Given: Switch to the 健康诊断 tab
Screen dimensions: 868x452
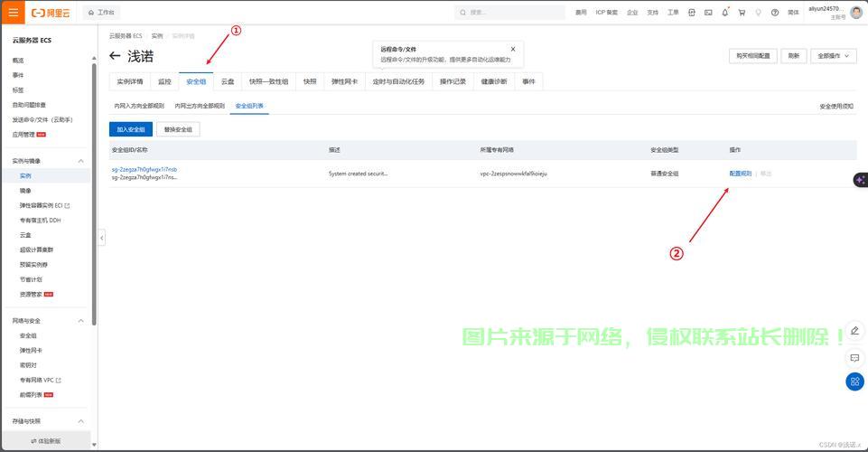Looking at the screenshot, I should [494, 81].
